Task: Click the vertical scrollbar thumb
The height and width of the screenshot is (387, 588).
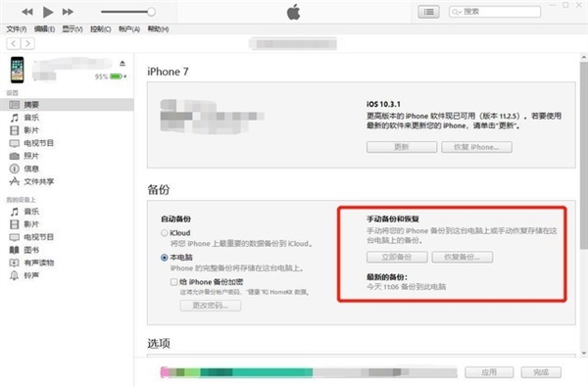Action: 583,156
